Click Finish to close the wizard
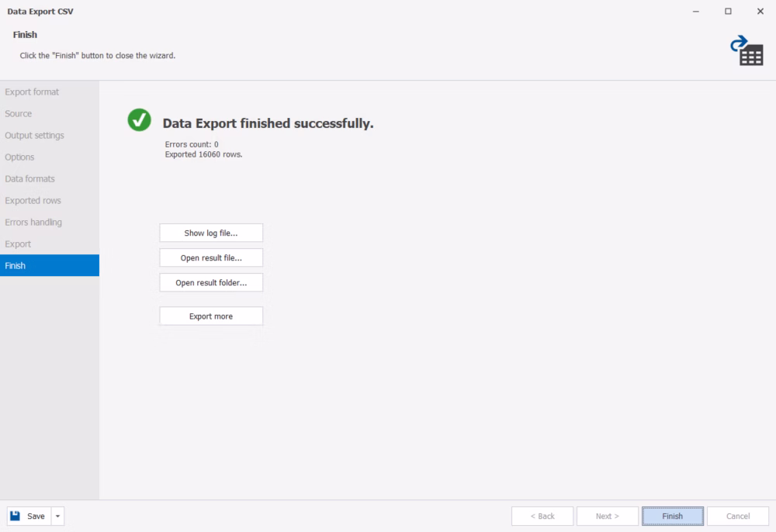 pyautogui.click(x=673, y=516)
